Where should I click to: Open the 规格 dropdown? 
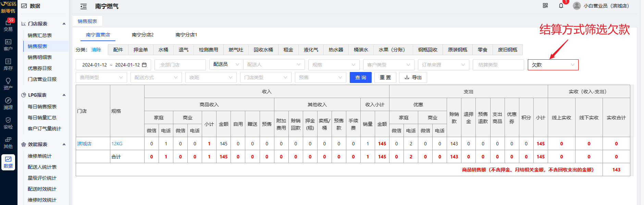(334, 65)
